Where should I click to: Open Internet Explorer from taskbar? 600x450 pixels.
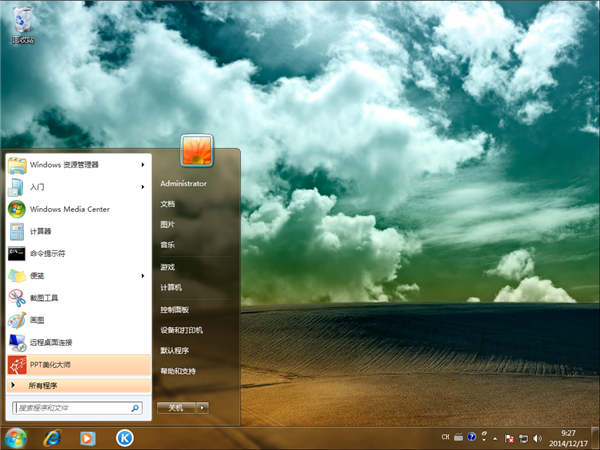pyautogui.click(x=52, y=438)
